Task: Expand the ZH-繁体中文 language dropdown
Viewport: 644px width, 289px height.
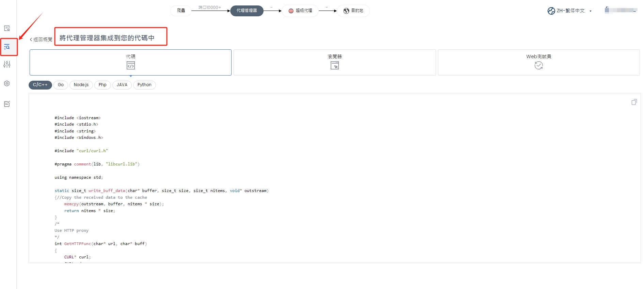Action: click(x=590, y=11)
